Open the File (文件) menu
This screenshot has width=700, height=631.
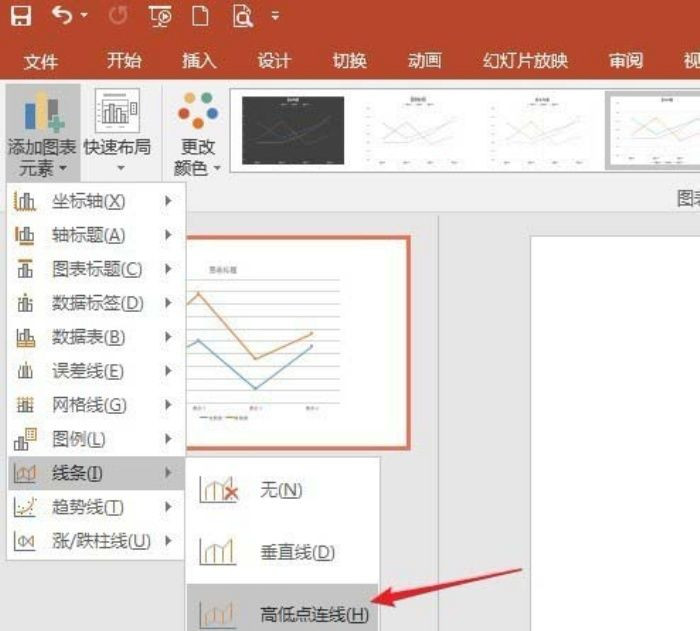[41, 61]
